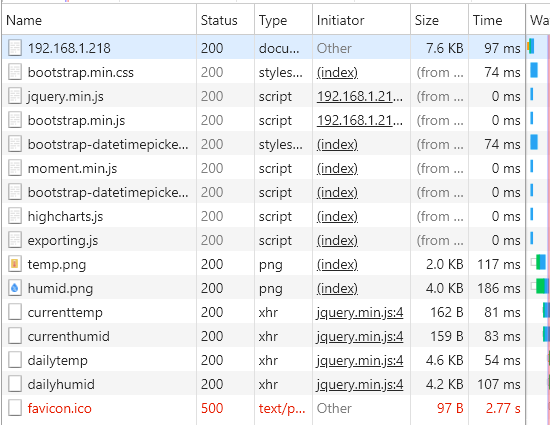The image size is (550, 425).
Task: Open the 192.168.1.21... initiator link for jquery.min.js
Action: point(360,96)
